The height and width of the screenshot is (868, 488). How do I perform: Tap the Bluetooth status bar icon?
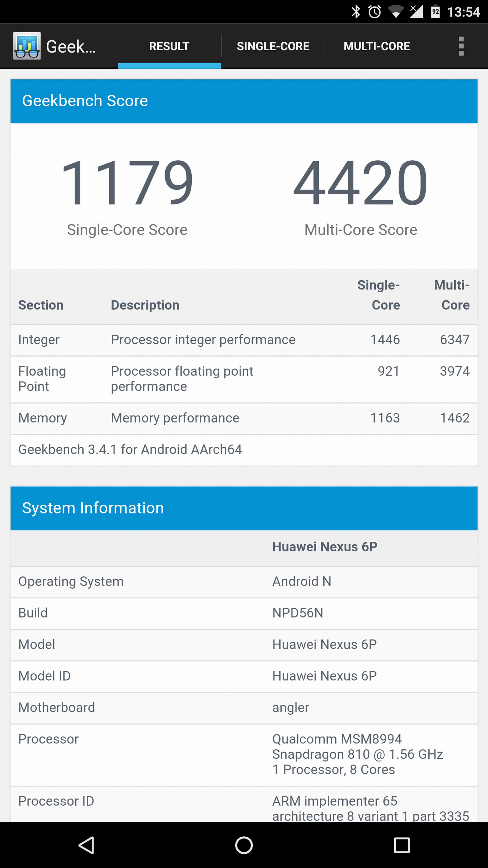[356, 12]
